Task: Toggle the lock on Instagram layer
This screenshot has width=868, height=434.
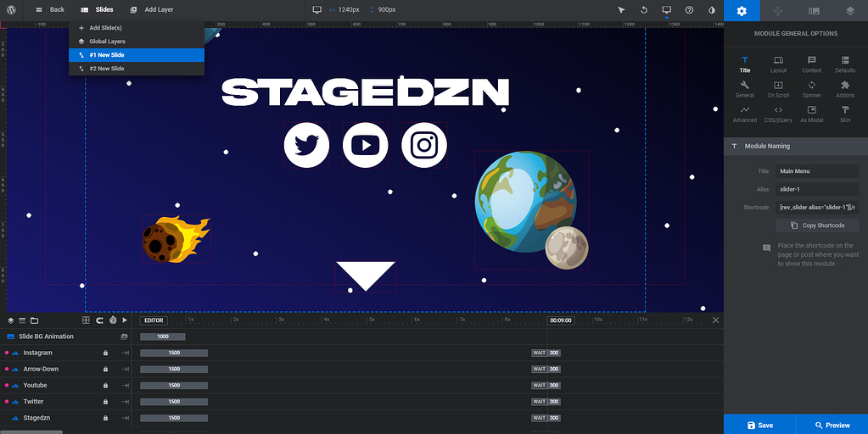Action: click(105, 353)
